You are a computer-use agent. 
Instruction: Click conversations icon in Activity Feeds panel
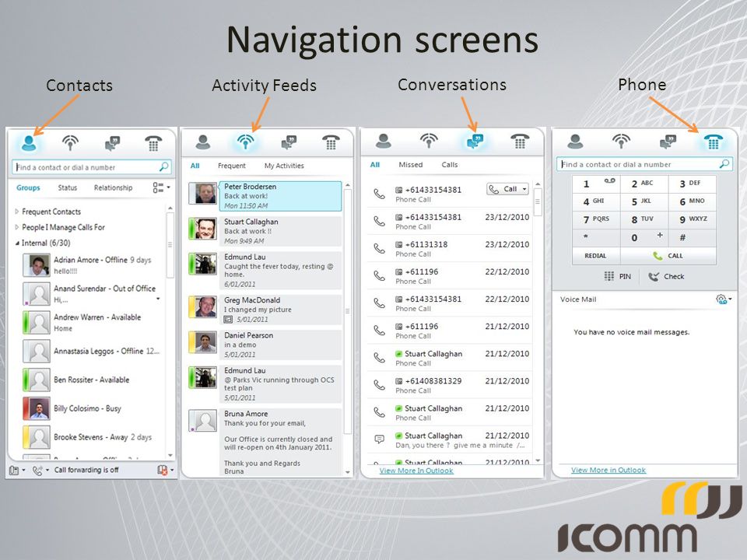click(289, 142)
